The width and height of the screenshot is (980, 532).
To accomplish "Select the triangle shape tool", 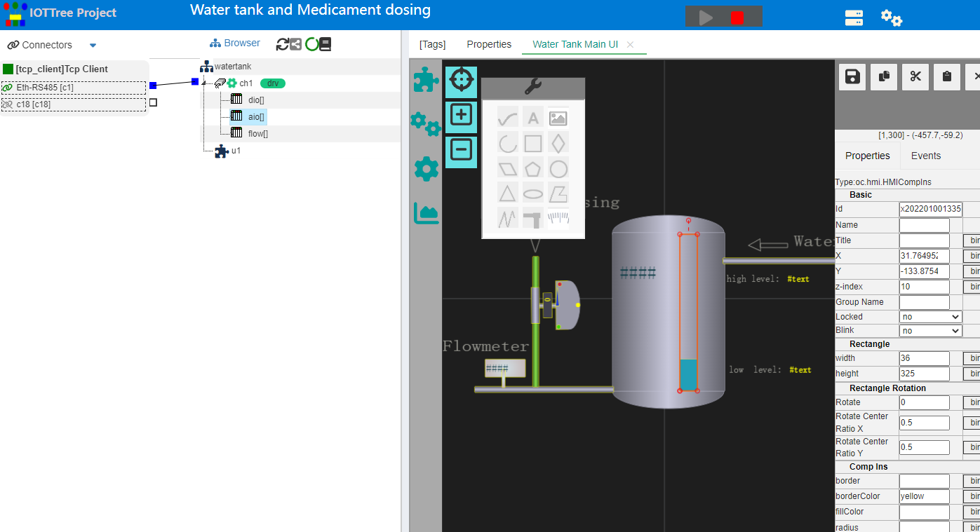I will (x=508, y=193).
